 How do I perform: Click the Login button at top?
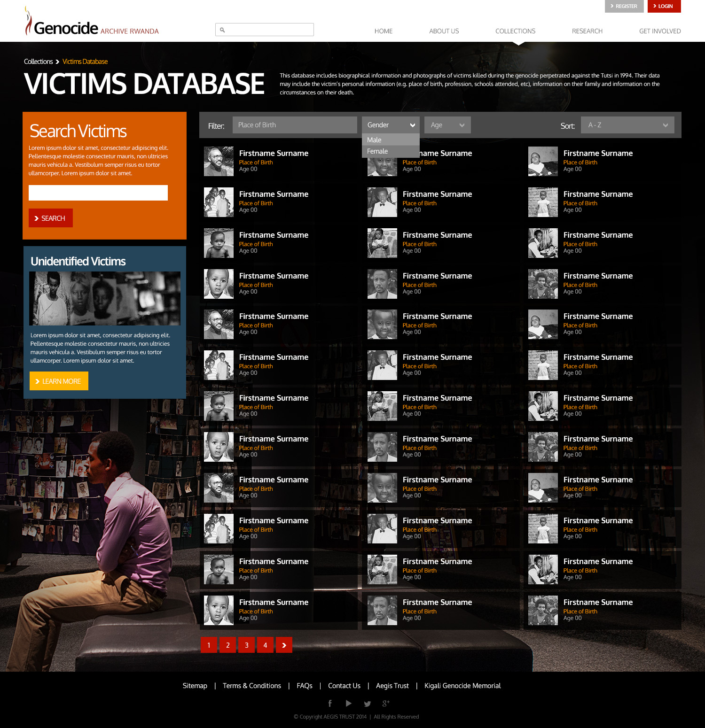pyautogui.click(x=664, y=6)
